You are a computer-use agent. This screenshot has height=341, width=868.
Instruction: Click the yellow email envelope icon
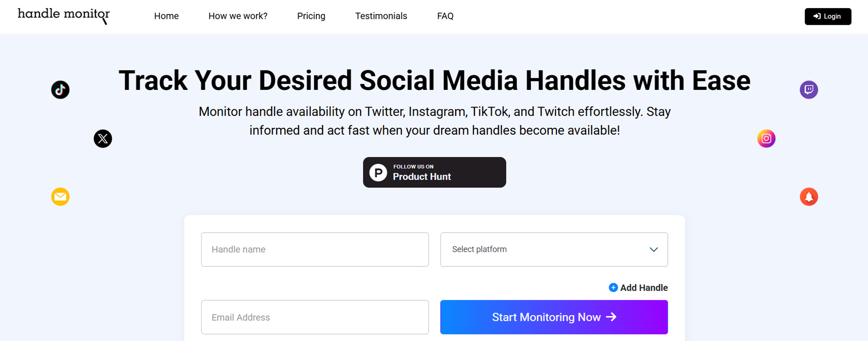click(60, 197)
